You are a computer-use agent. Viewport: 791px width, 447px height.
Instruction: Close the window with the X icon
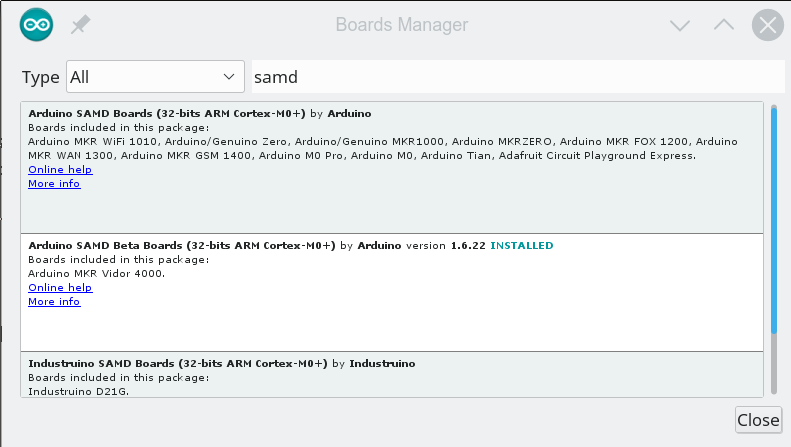coord(767,25)
